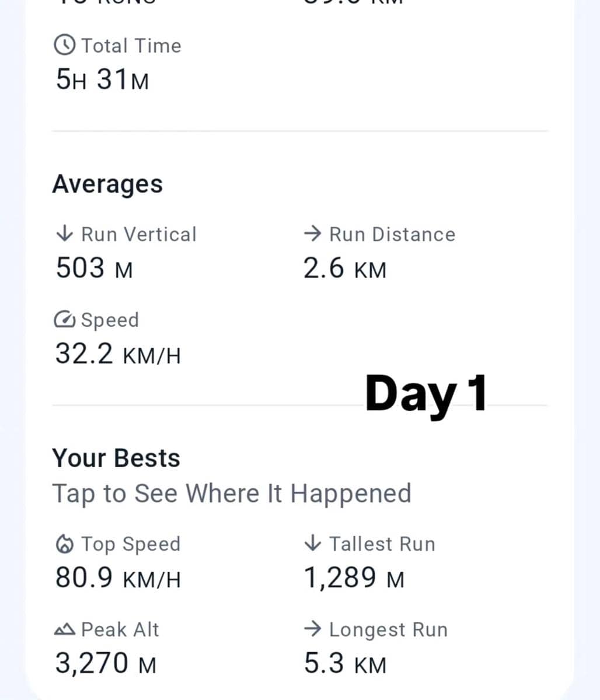Click the Day 1 overlay label
Viewport: 600px width, 700px height.
pos(425,394)
